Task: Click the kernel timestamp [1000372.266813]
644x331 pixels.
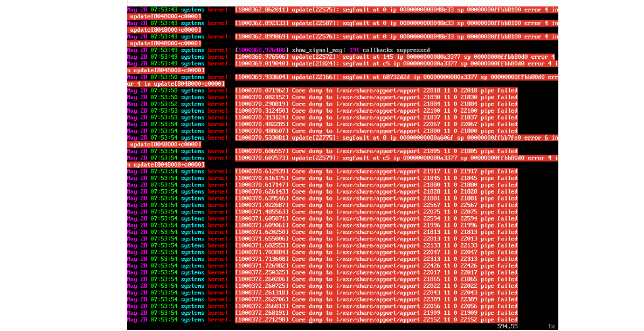Action: point(262,306)
